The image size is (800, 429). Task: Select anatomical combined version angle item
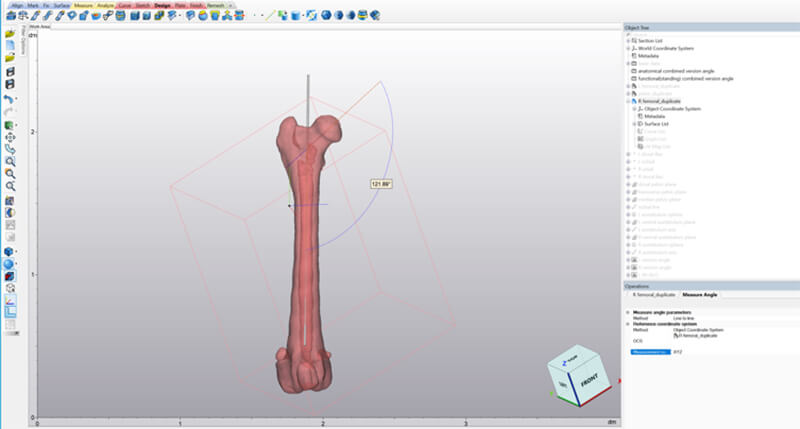[x=679, y=71]
